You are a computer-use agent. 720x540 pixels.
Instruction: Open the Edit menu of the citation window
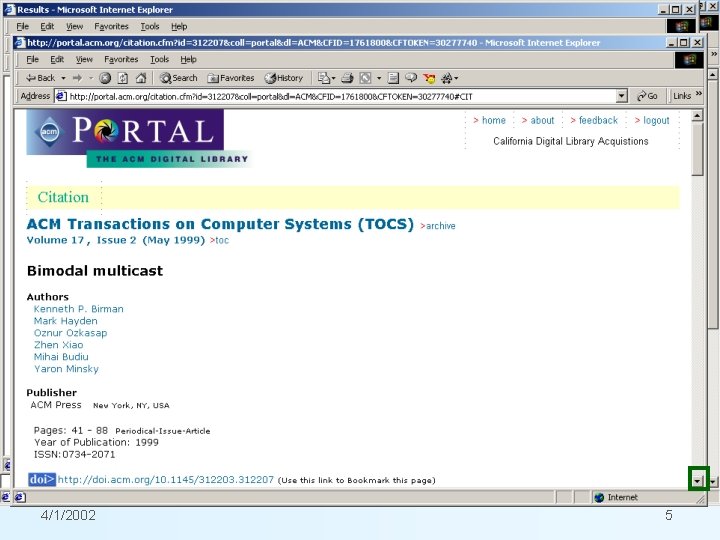57,59
